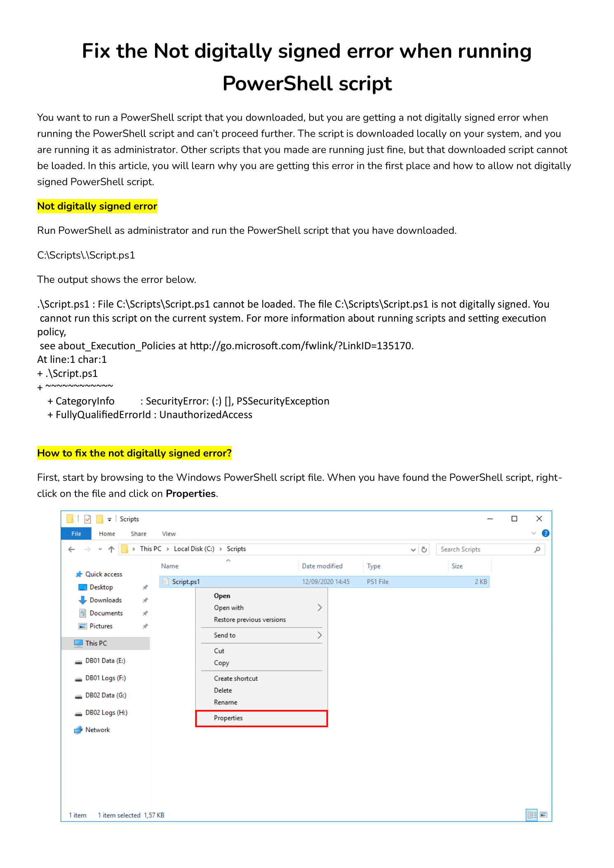Expand the ribbon with chevron arrow
The image size is (614, 868).
(534, 533)
